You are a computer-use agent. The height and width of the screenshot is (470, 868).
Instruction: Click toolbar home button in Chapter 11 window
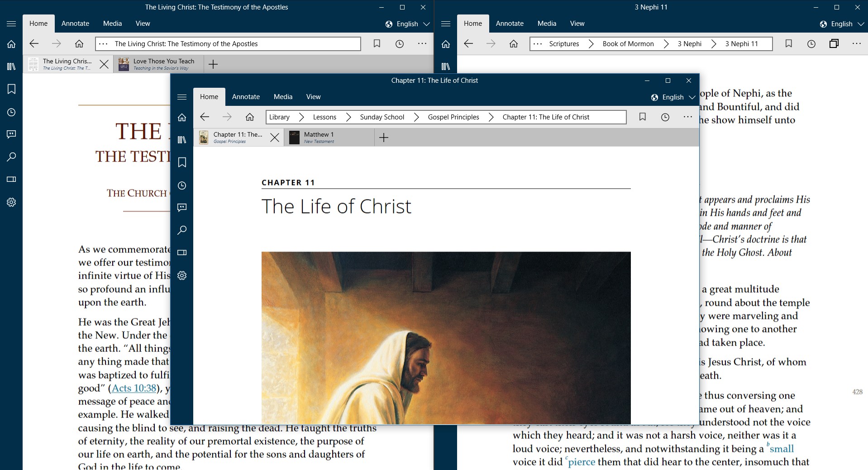coord(250,117)
